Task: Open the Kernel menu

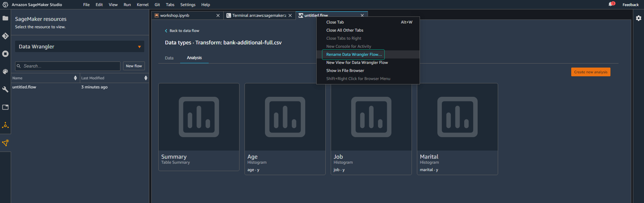Action: click(143, 5)
